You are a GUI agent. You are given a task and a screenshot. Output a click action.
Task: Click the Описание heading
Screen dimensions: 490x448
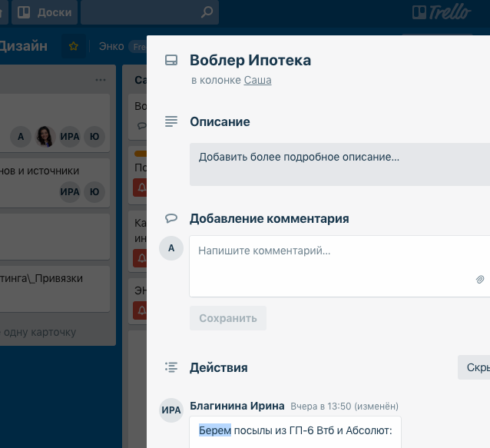[x=220, y=121]
